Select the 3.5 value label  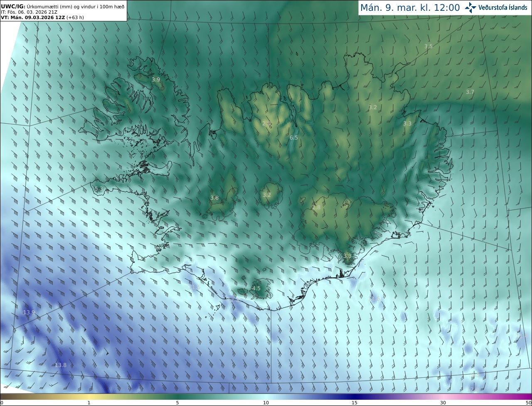pos(429,46)
